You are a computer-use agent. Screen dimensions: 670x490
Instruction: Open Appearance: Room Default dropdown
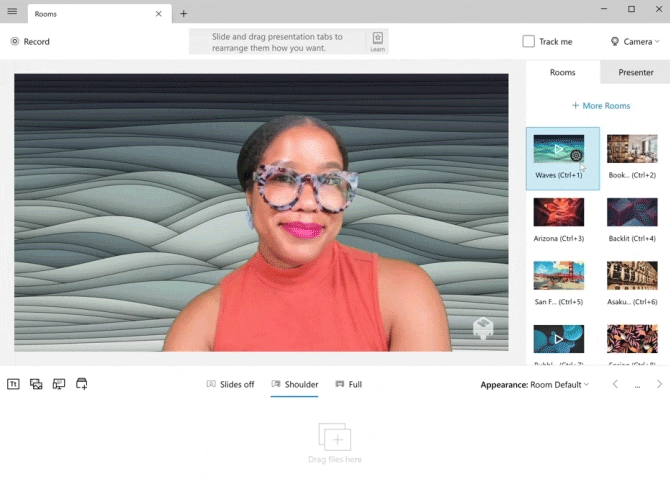tap(535, 384)
